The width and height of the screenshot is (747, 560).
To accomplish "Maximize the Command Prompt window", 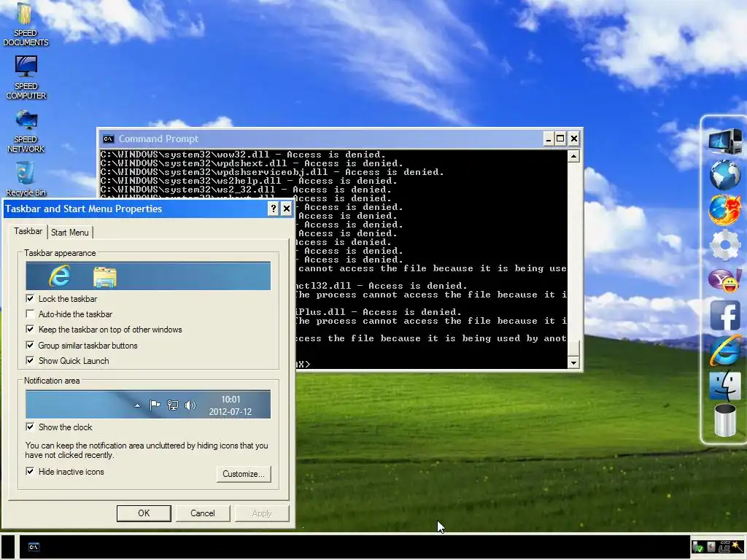I will point(560,139).
